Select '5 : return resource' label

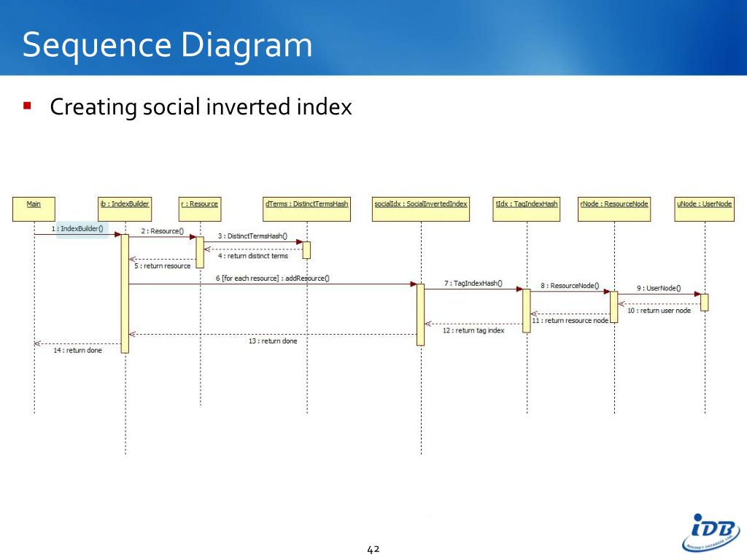pyautogui.click(x=163, y=266)
